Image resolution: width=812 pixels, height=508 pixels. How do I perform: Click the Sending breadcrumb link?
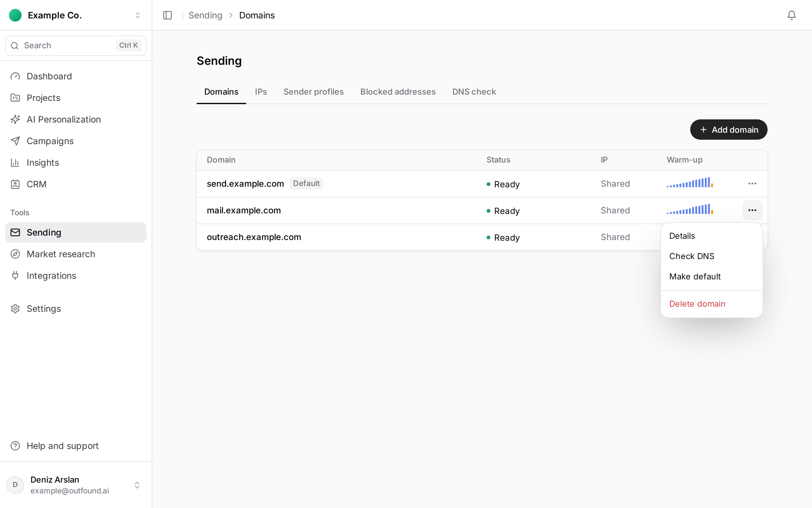pyautogui.click(x=205, y=15)
